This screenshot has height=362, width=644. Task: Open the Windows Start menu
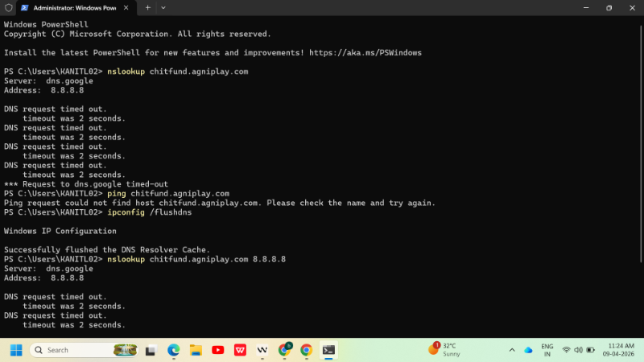point(16,350)
